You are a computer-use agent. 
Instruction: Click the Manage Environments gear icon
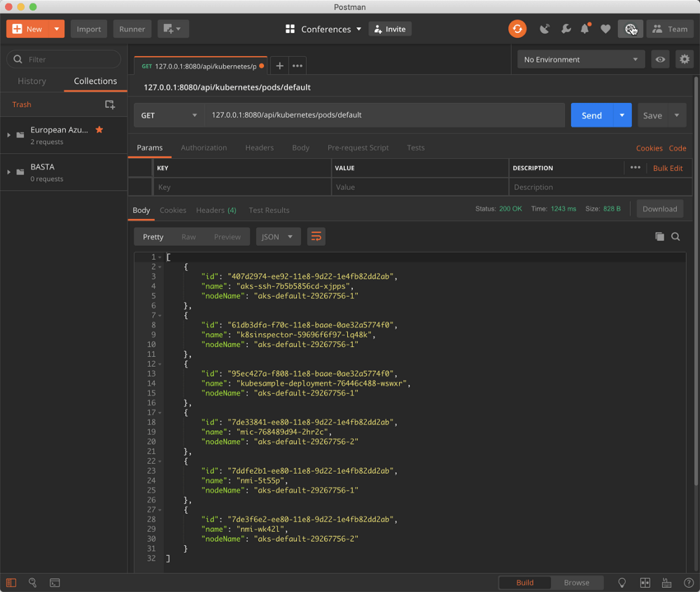pyautogui.click(x=684, y=59)
